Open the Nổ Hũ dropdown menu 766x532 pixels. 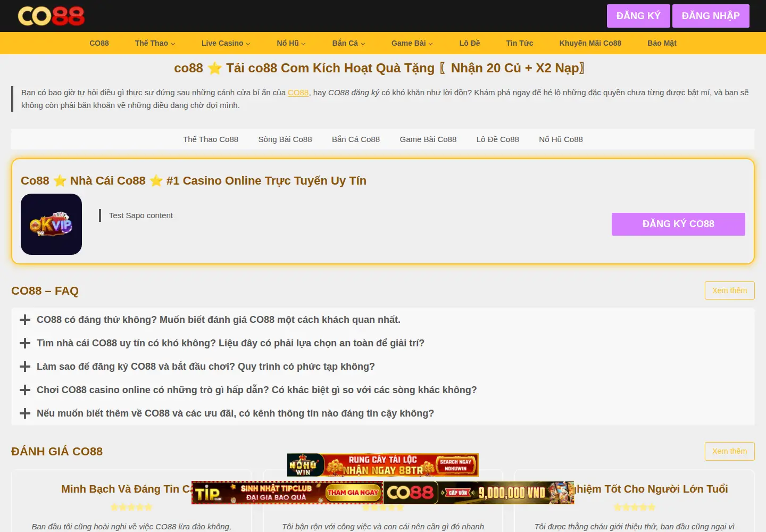(x=291, y=43)
